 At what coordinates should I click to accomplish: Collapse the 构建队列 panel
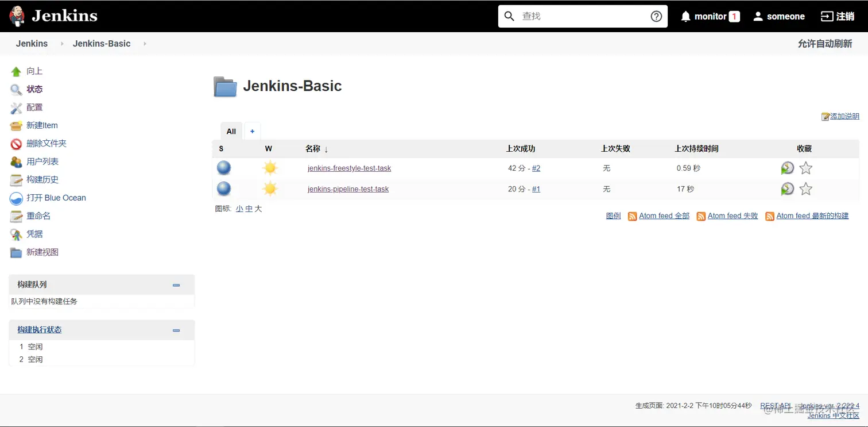pos(176,285)
